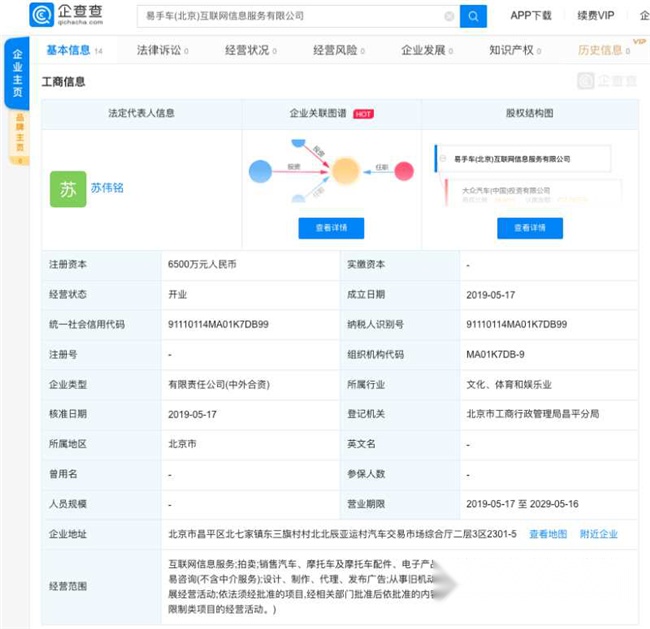
Task: Click 查看详情 under 企业关联图谱
Action: (x=331, y=228)
